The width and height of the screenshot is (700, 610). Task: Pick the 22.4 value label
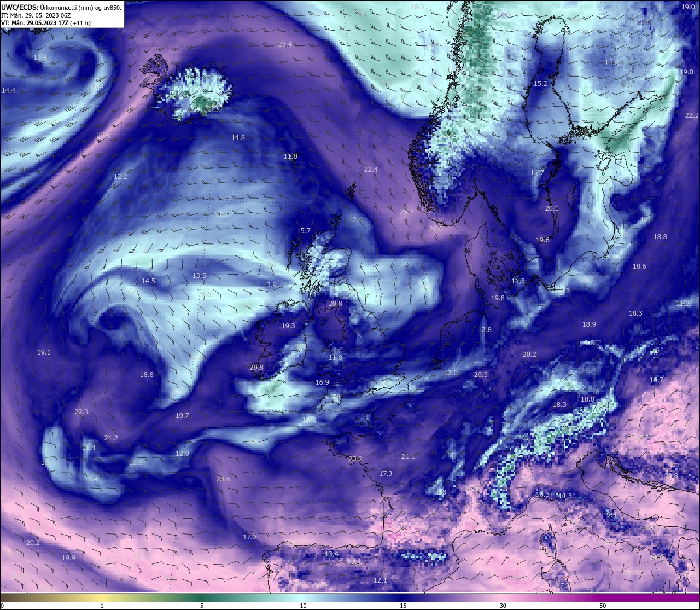[371, 170]
